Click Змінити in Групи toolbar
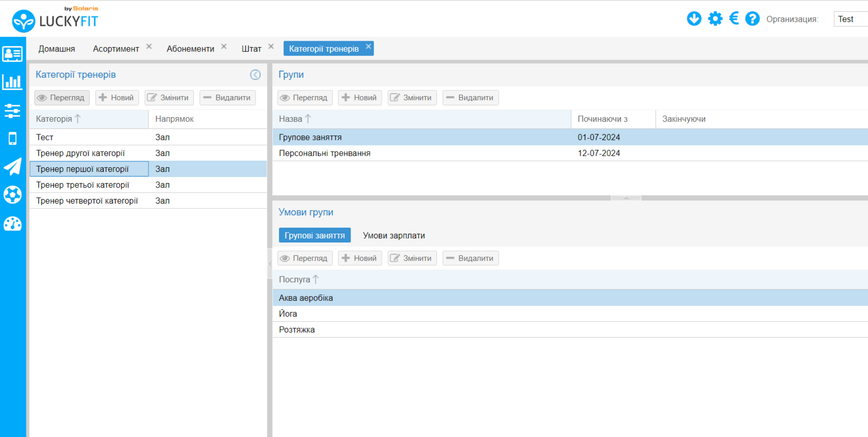Viewport: 868px width, 437px height. 412,98
